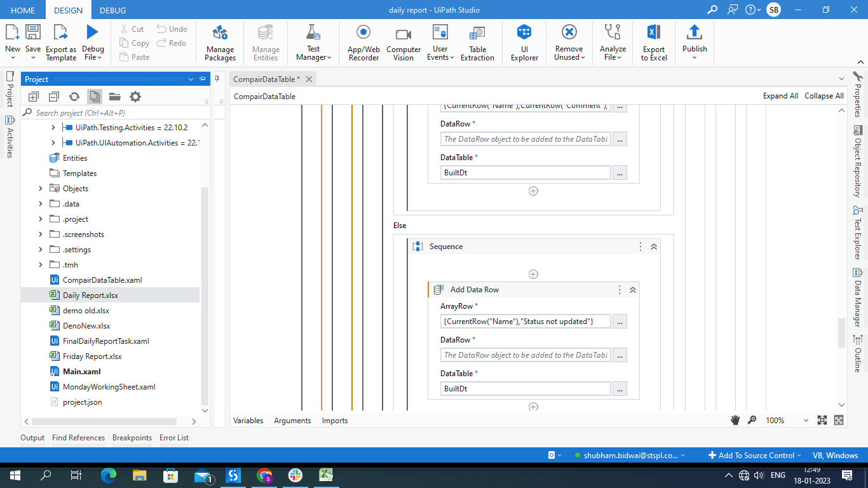Toggle Show All Files icon in Project panel
The width and height of the screenshot is (868, 488).
tap(95, 97)
